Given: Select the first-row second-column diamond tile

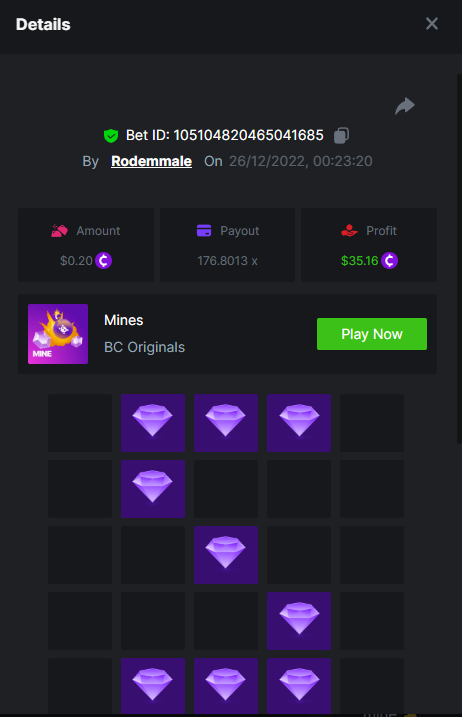Looking at the screenshot, I should point(153,423).
